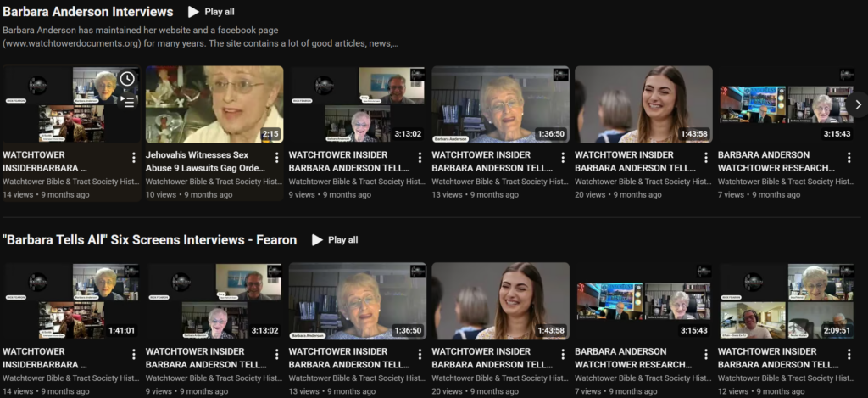Viewport: 868px width, 398px height.
Task: Open options for 7-views video in Barbara Tells All shelf
Action: pos(706,354)
